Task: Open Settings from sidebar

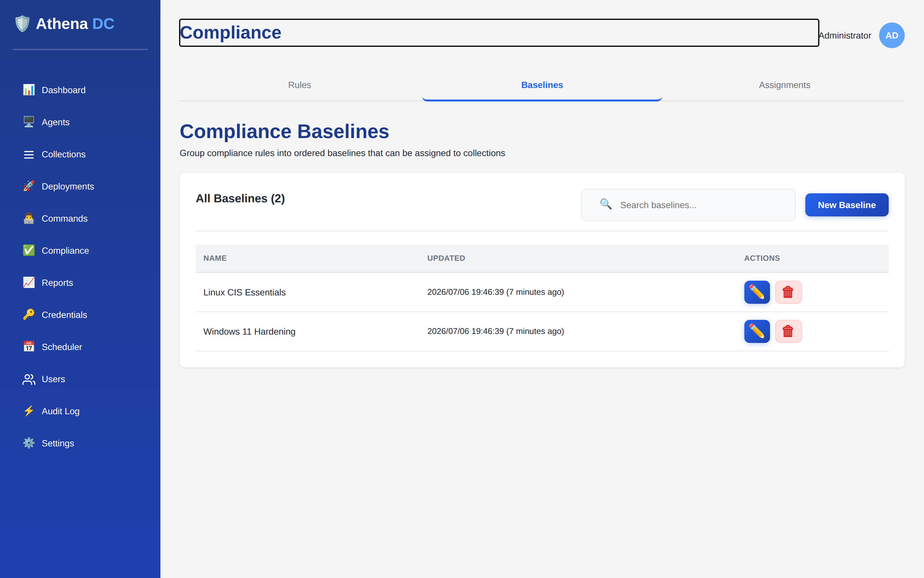Action: tap(80, 443)
